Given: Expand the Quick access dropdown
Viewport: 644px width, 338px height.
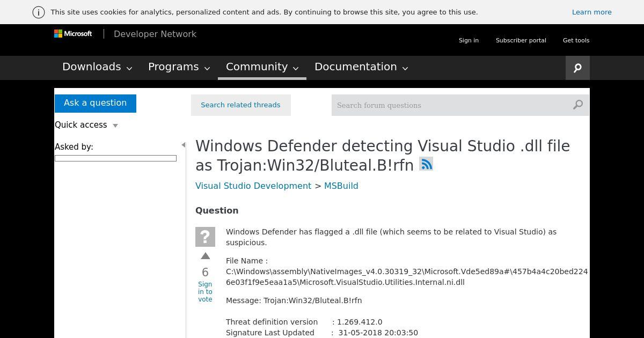Looking at the screenshot, I should point(86,125).
